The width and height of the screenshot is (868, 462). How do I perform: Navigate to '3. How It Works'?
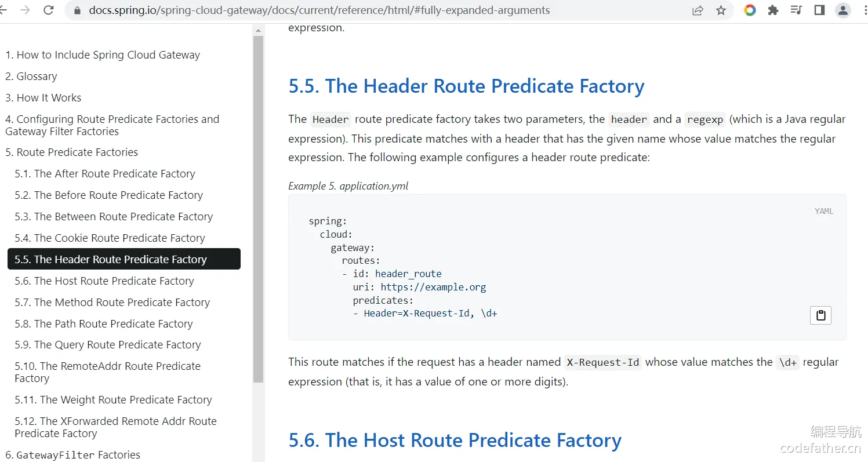43,98
